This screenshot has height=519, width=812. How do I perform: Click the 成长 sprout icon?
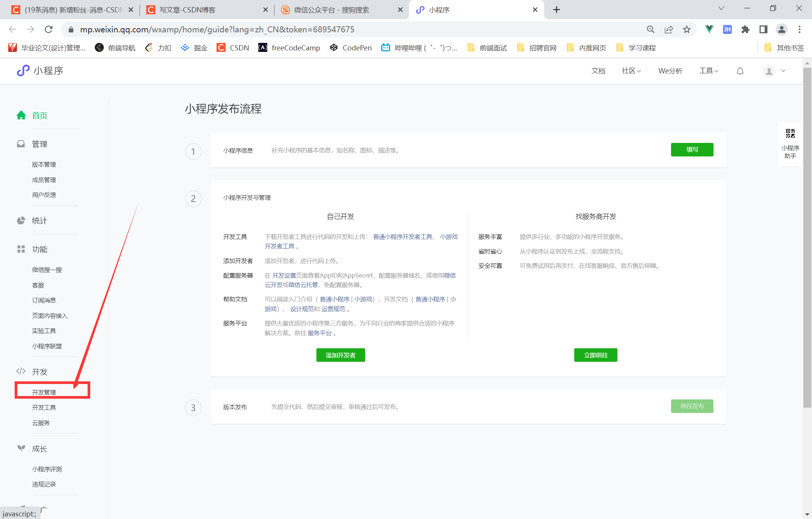click(21, 448)
